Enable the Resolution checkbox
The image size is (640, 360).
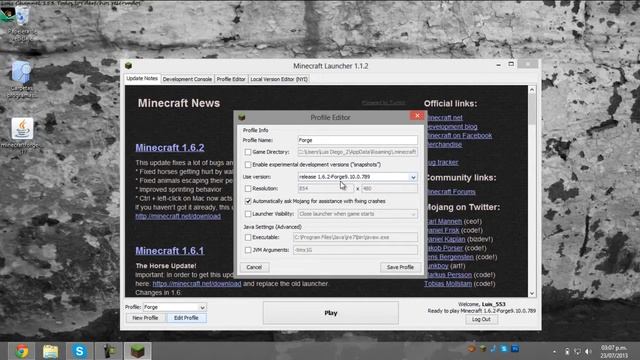tap(248, 189)
